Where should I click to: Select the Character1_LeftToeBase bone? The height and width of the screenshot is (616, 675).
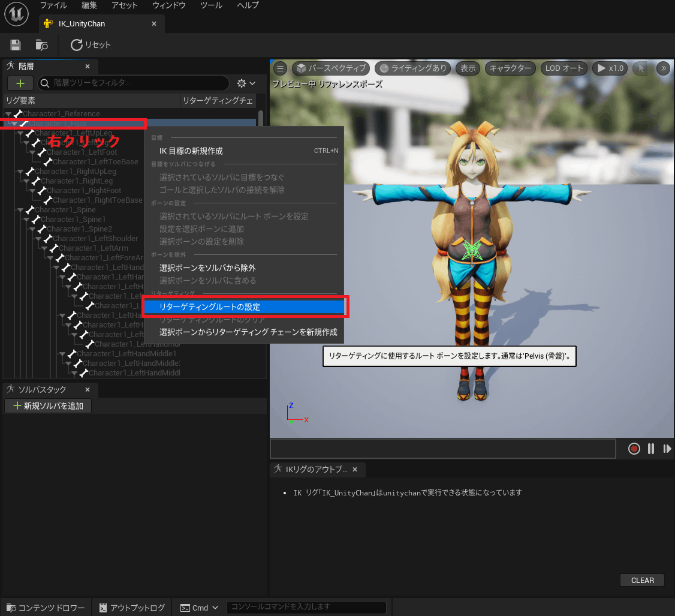tap(95, 162)
